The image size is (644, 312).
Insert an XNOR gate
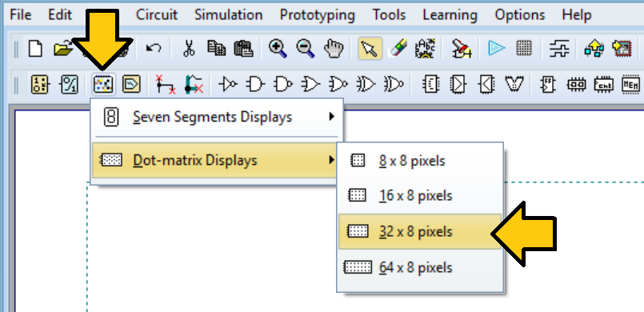point(394,85)
